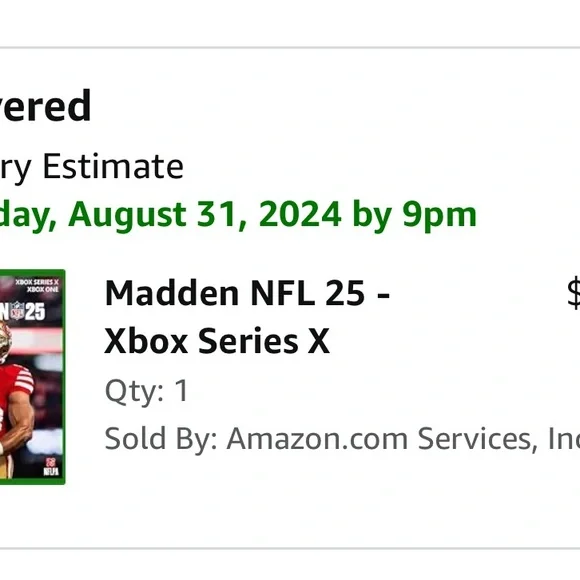Click the 'Estimate' label text
Image resolution: width=580 pixels, height=580 pixels.
[x=113, y=166]
